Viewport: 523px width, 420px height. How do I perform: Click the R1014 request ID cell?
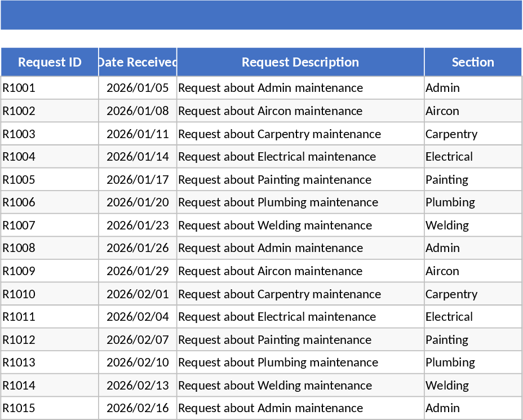pos(50,386)
